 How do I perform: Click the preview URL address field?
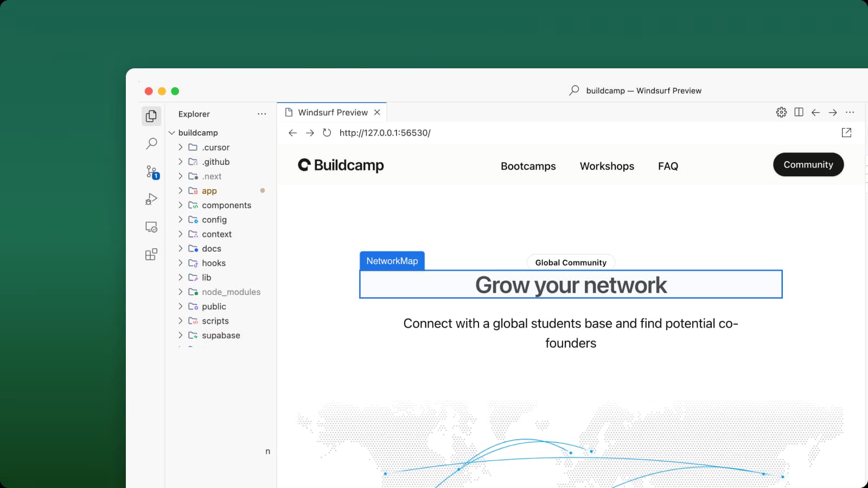[x=385, y=133]
